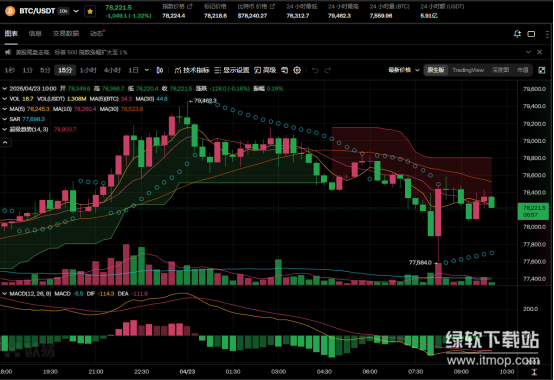Click the Bitcoin coin logo icon
Viewport: 554px width, 380px height.
[10, 11]
